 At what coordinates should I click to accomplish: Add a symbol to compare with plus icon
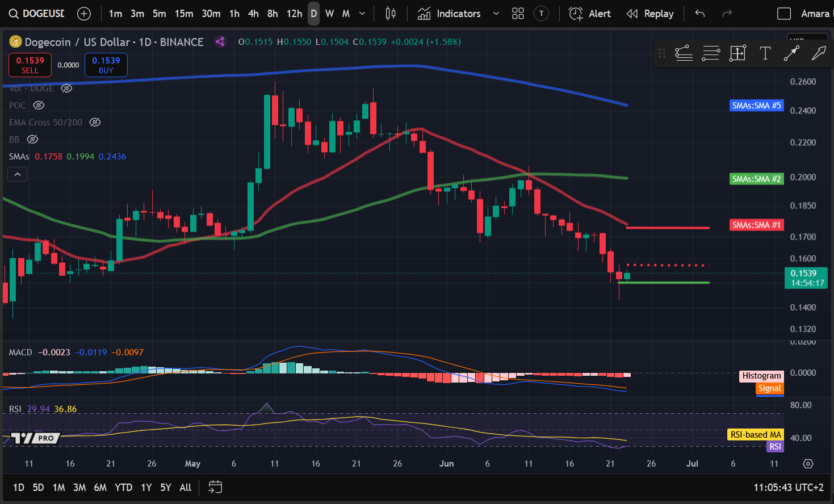(84, 14)
